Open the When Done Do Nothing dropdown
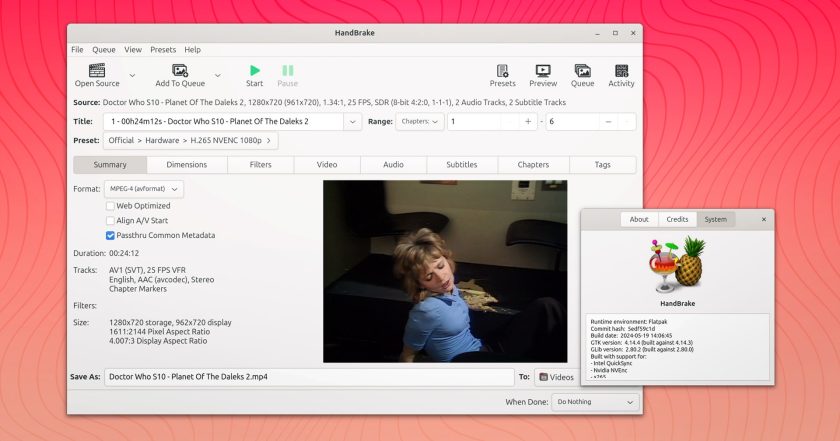This screenshot has width=840, height=441. pos(596,402)
